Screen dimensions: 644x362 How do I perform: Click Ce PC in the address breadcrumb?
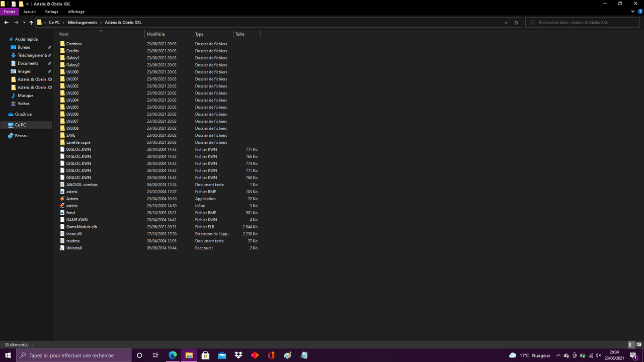tap(54, 23)
